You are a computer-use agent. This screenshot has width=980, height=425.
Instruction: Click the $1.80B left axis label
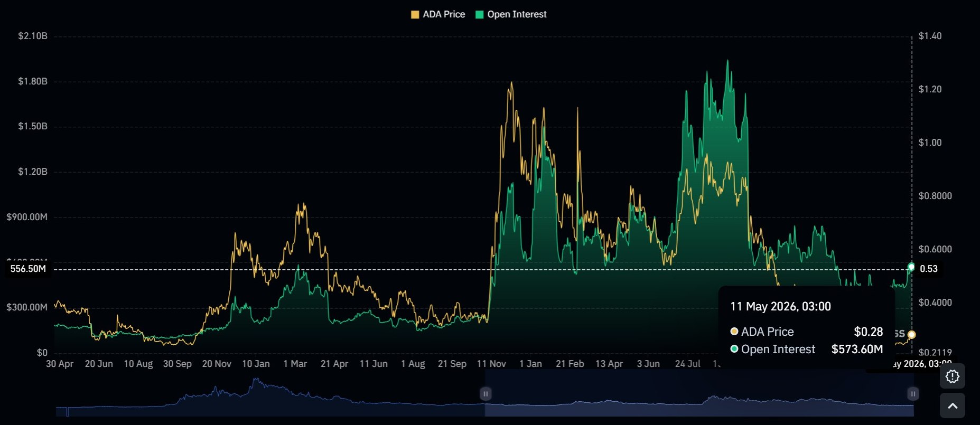(33, 81)
